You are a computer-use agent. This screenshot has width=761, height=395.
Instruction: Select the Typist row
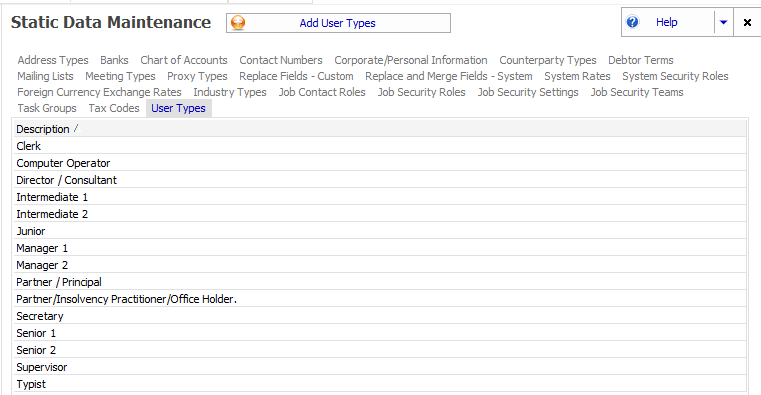click(380, 384)
